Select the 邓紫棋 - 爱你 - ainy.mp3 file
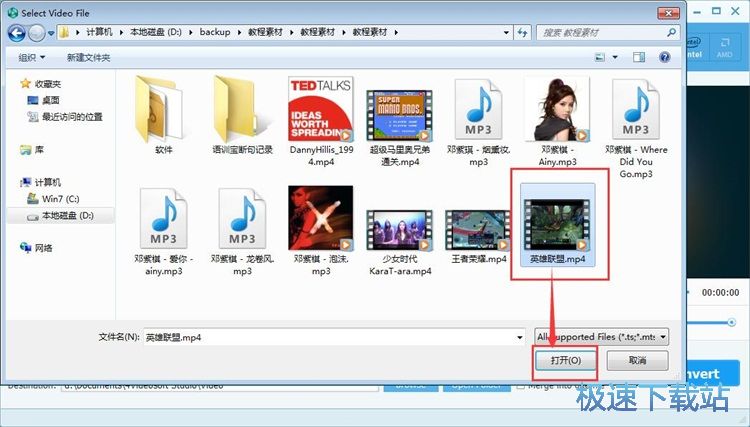The width and height of the screenshot is (750, 427). pos(163,232)
